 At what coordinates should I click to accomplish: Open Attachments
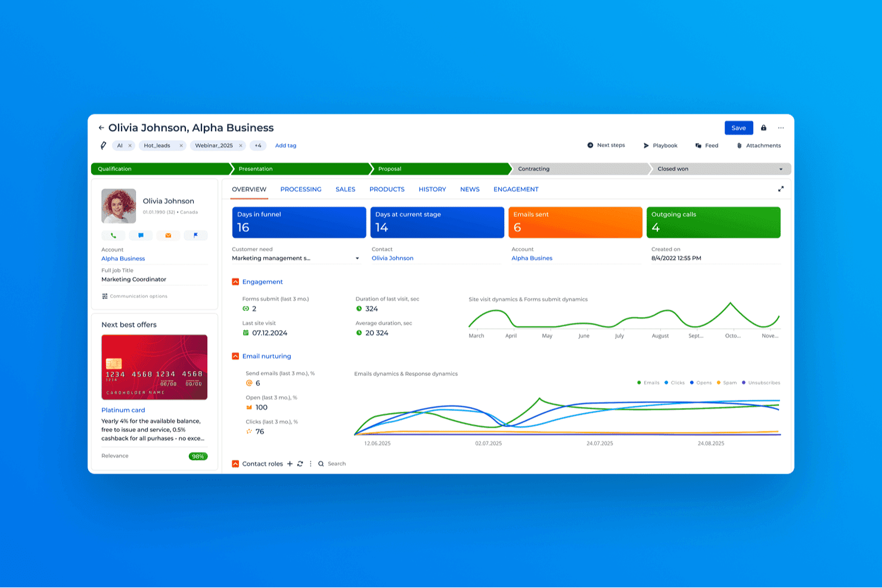(759, 145)
